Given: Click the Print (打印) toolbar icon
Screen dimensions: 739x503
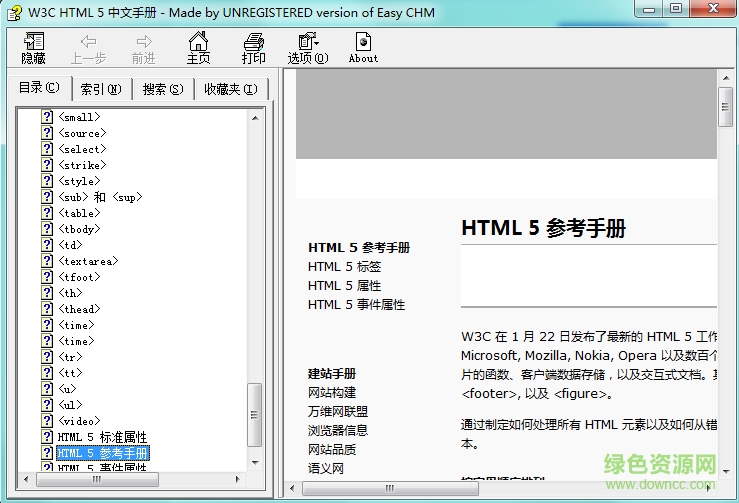Looking at the screenshot, I should pos(254,48).
